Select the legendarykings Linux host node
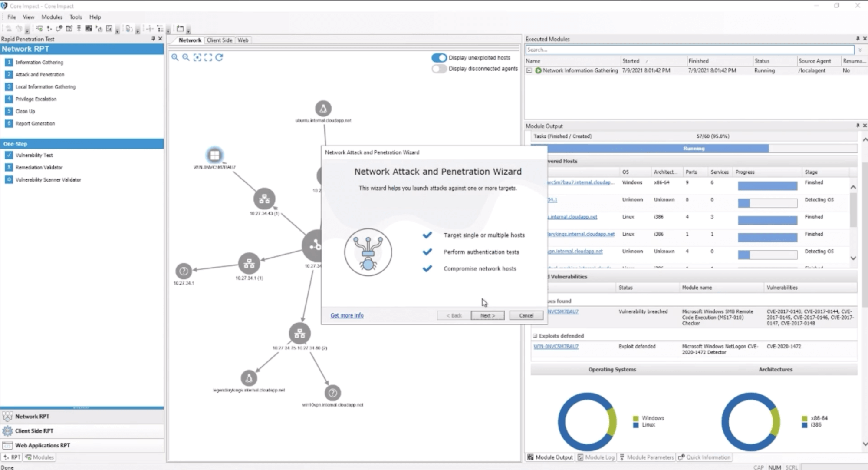Viewport: 868px width, 470px height. pos(249,378)
